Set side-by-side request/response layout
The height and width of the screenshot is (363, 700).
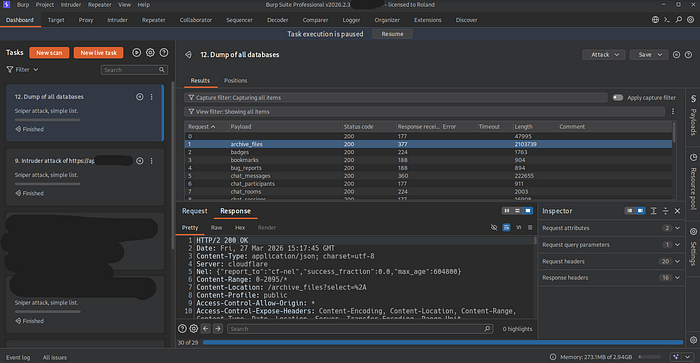click(x=507, y=211)
